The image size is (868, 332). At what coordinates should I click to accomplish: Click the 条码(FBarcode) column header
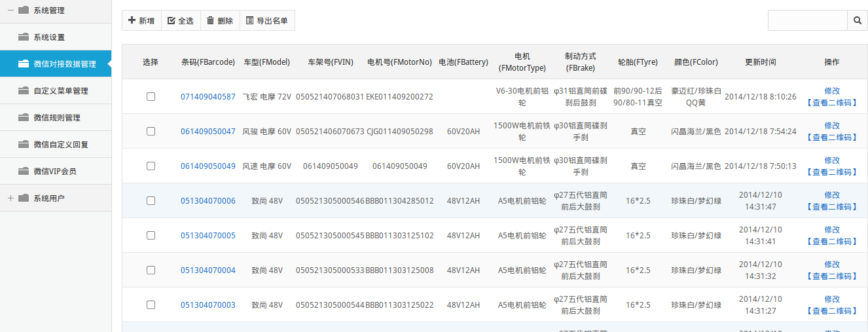click(x=208, y=62)
